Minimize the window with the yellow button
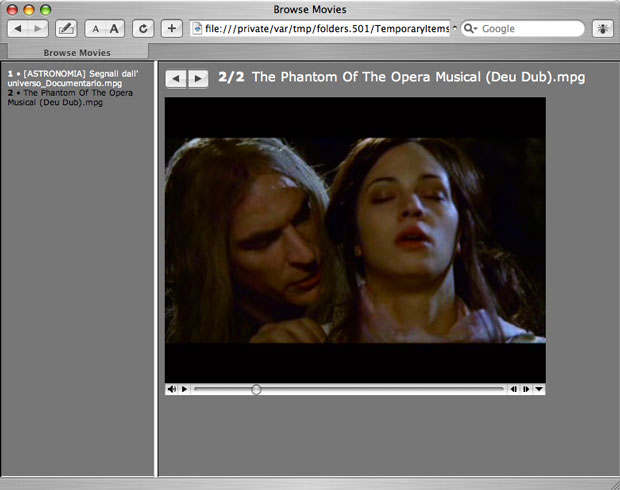Image resolution: width=620 pixels, height=490 pixels. click(29, 9)
